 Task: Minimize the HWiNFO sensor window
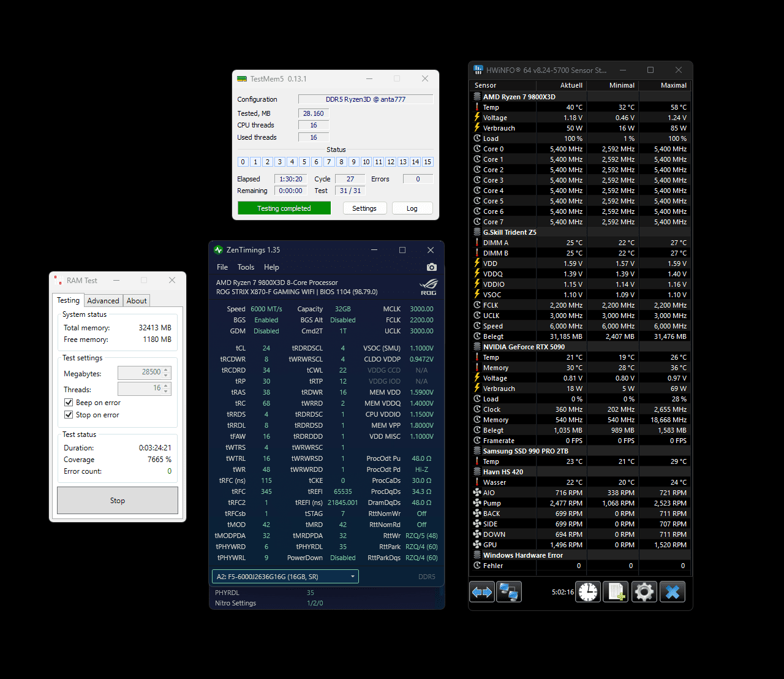[622, 70]
